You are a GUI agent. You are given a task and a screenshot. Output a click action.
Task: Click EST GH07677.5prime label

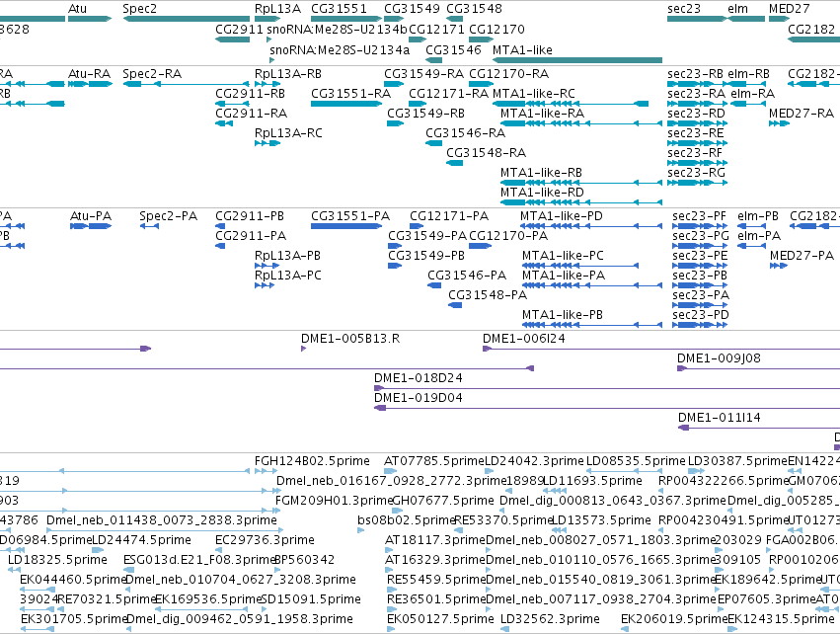pyautogui.click(x=443, y=501)
